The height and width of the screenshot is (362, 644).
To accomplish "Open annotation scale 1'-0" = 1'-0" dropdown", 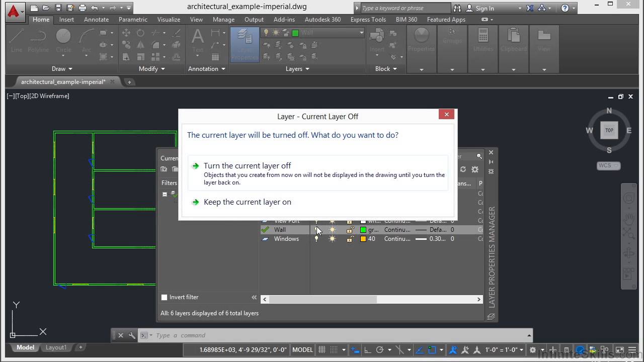I will pyautogui.click(x=505, y=350).
